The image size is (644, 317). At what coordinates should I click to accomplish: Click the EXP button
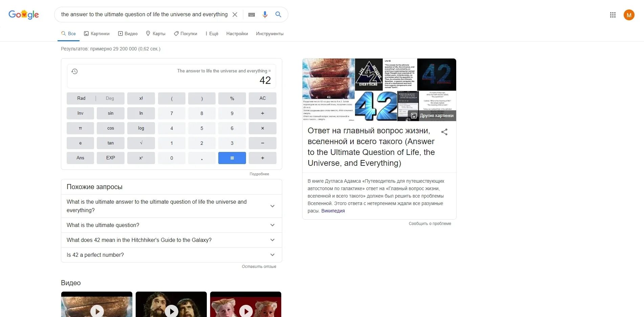111,158
